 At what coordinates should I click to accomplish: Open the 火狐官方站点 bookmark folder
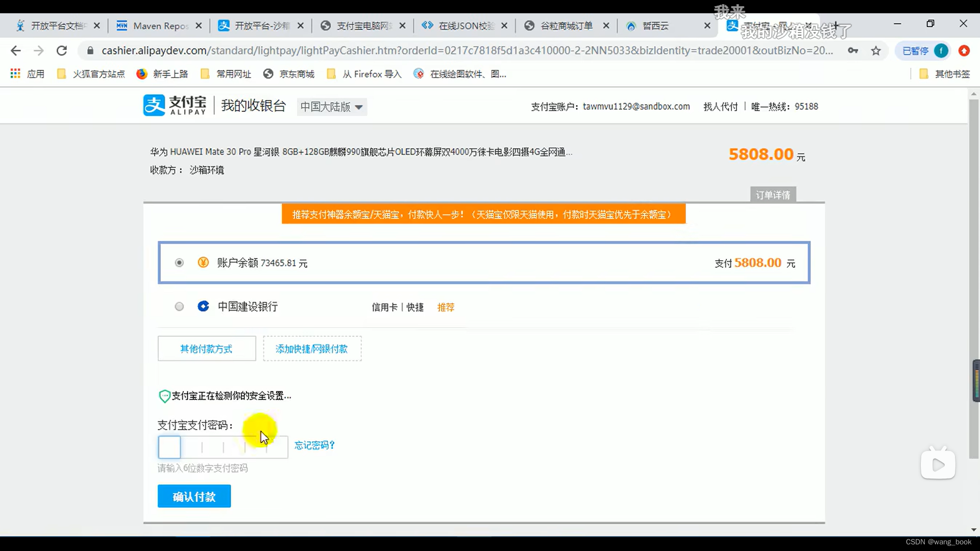pyautogui.click(x=91, y=74)
